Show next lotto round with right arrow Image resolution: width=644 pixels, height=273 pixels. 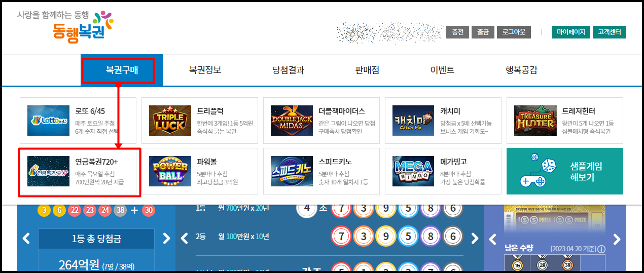[x=166, y=238]
